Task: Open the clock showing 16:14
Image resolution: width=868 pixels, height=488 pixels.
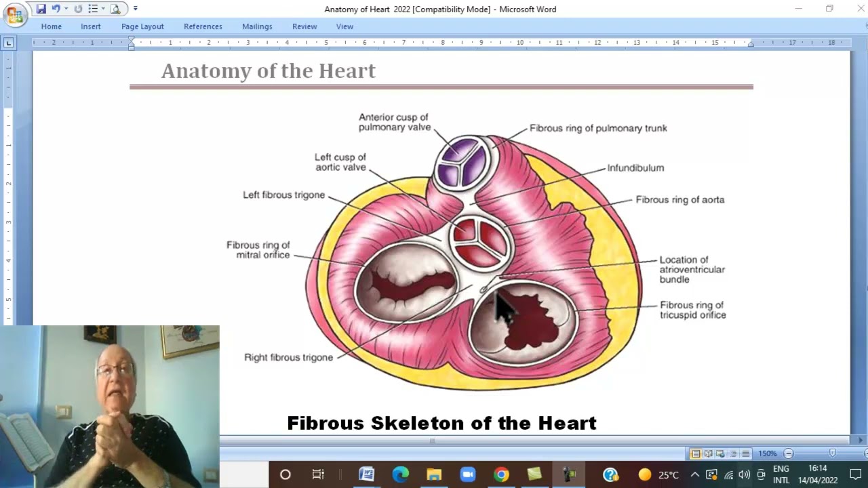Action: tap(818, 474)
